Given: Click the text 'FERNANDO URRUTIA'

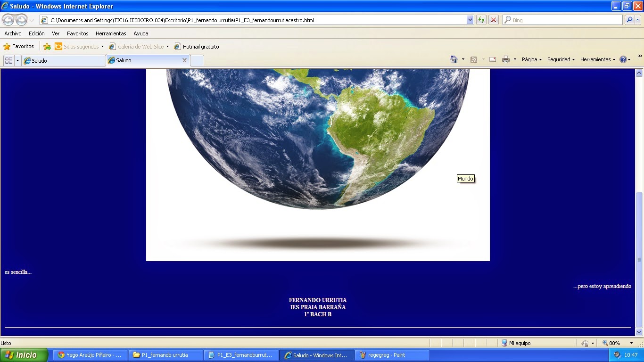Looking at the screenshot, I should (x=318, y=300).
